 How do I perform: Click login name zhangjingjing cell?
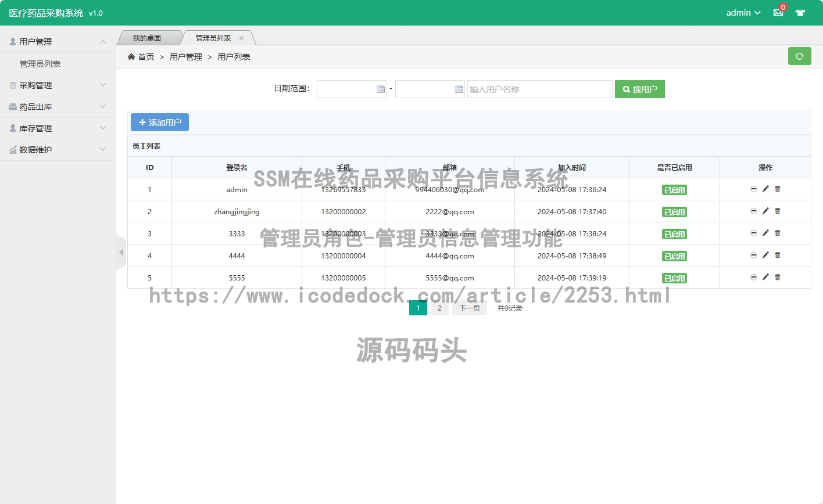237,212
